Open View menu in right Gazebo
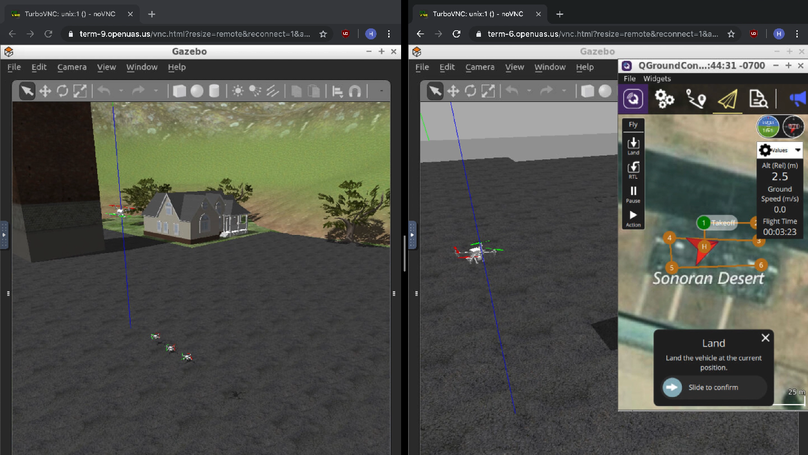808x455 pixels. pyautogui.click(x=514, y=67)
